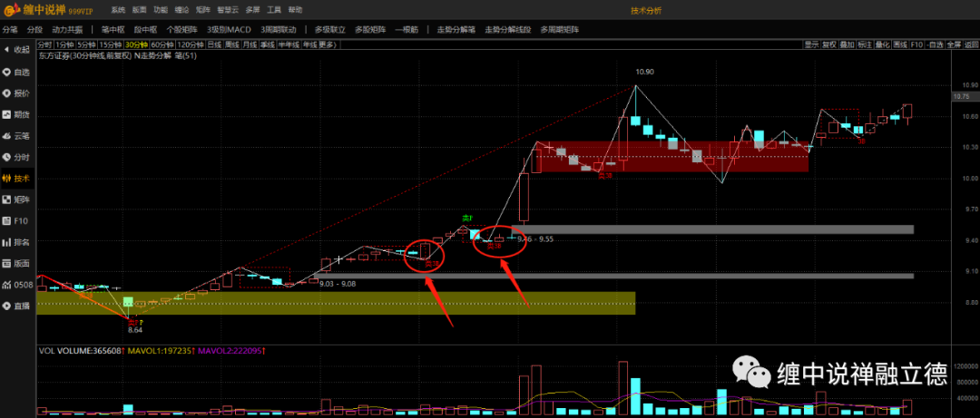Click the 缠中说禅 flame logo icon
The width and height of the screenshot is (980, 418).
[11, 11]
